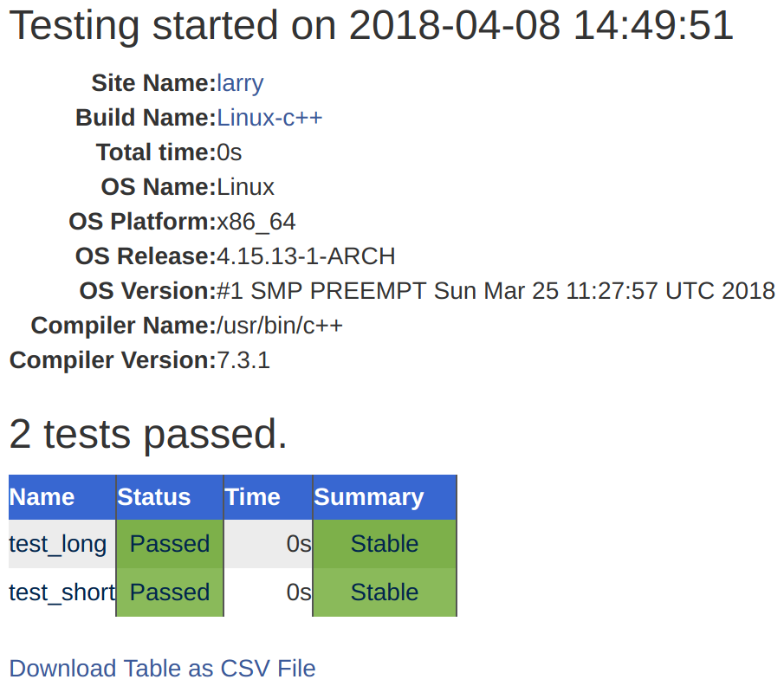Click Passed status for test_long
Image resolution: width=784 pixels, height=686 pixels.
(170, 544)
